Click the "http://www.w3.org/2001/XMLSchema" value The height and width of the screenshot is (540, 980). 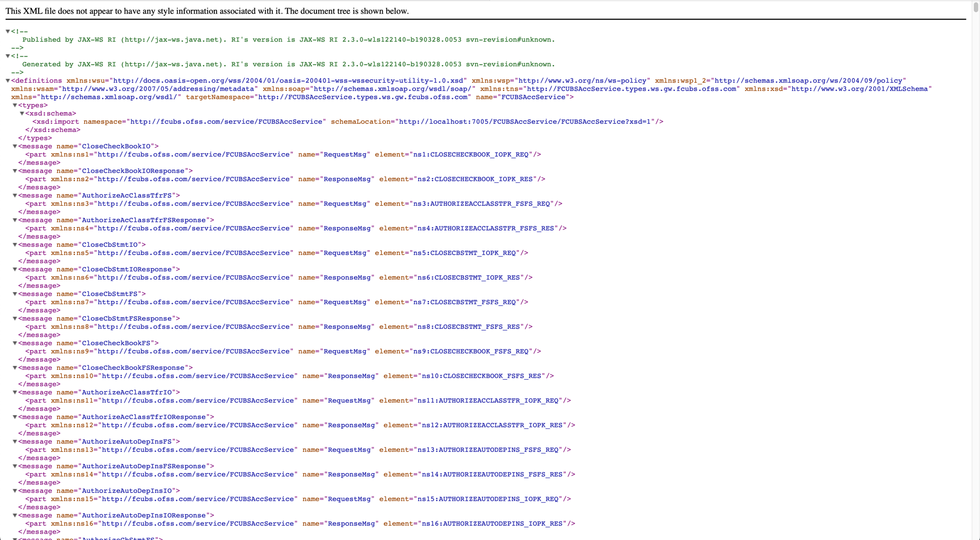pyautogui.click(x=860, y=89)
